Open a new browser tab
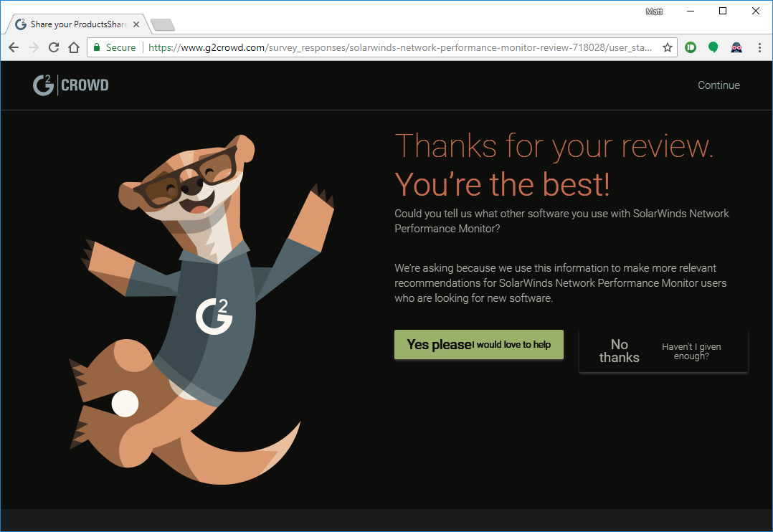Screen dimensions: 773x532 (x=163, y=24)
